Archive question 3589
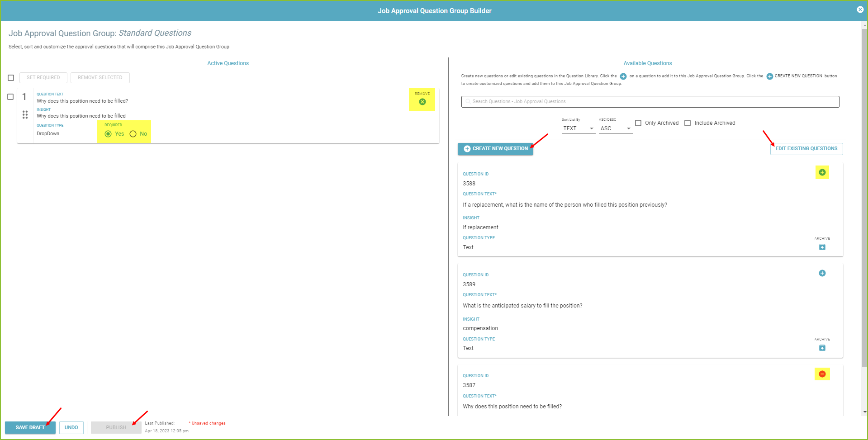The width and height of the screenshot is (868, 440). tap(822, 348)
